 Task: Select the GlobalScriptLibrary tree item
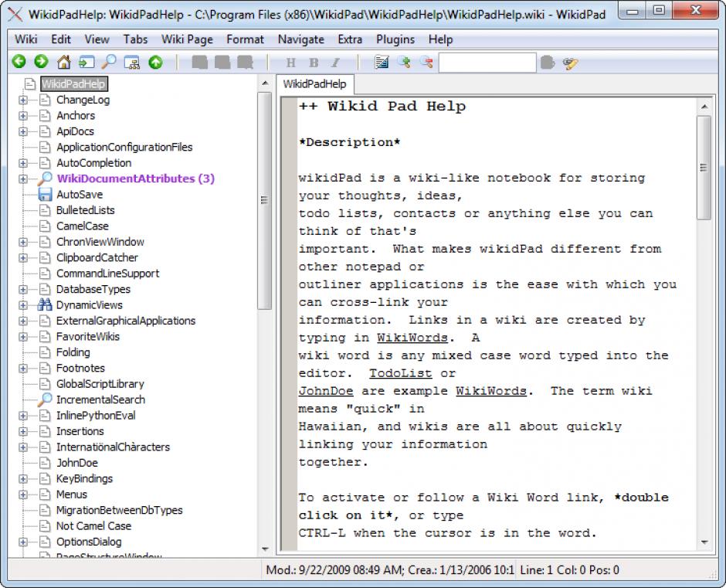point(100,384)
